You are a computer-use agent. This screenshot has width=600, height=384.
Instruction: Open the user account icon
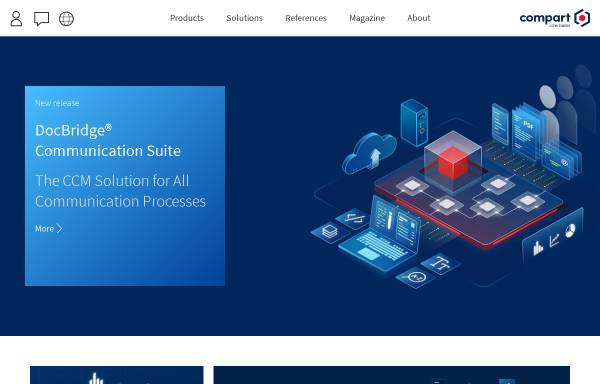pyautogui.click(x=16, y=18)
